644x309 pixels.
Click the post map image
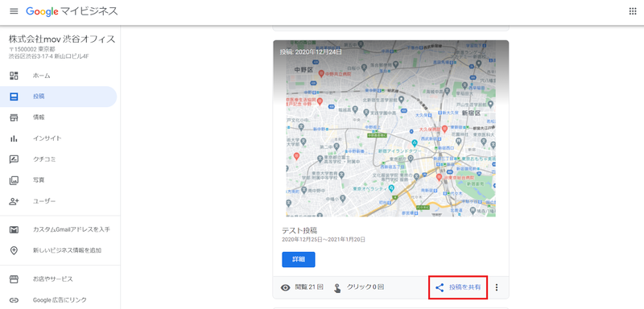click(391, 129)
